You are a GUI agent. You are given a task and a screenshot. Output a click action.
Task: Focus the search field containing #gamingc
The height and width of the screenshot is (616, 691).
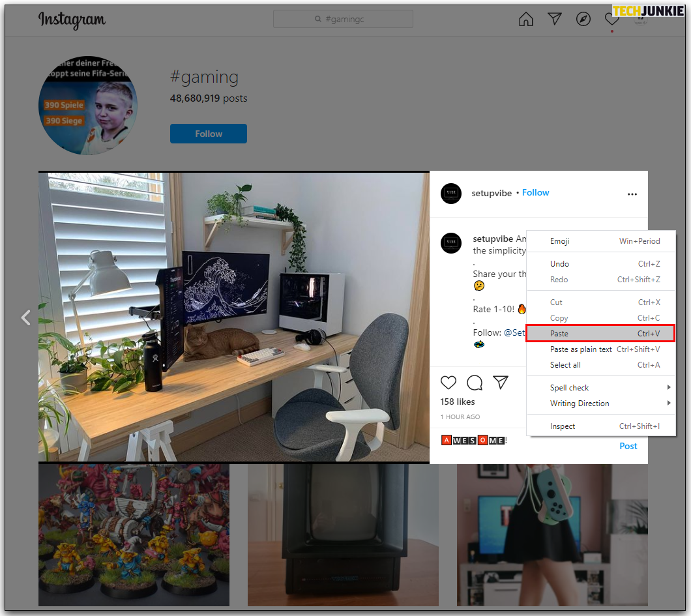pos(343,19)
